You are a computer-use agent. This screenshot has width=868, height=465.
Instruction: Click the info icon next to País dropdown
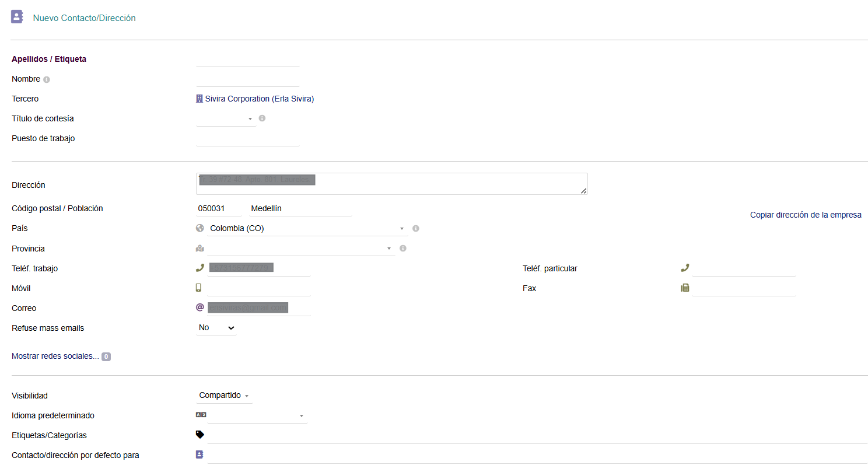(x=415, y=228)
